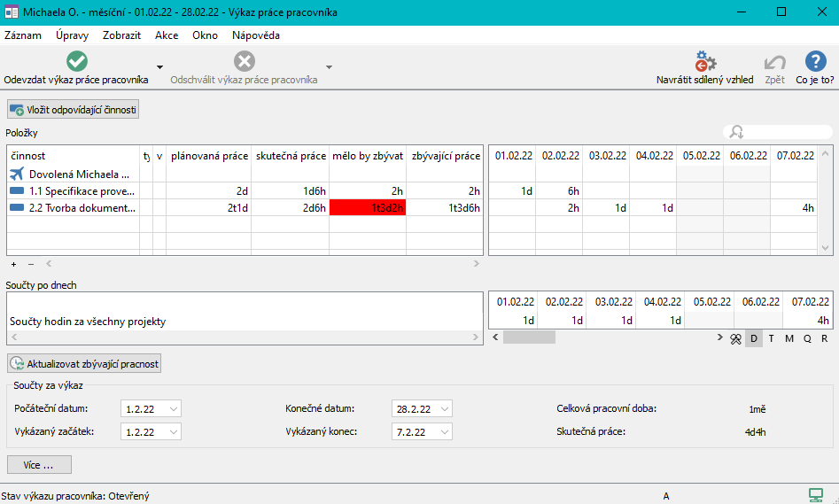
Task: Click the minus icon to remove a row
Action: (31, 264)
